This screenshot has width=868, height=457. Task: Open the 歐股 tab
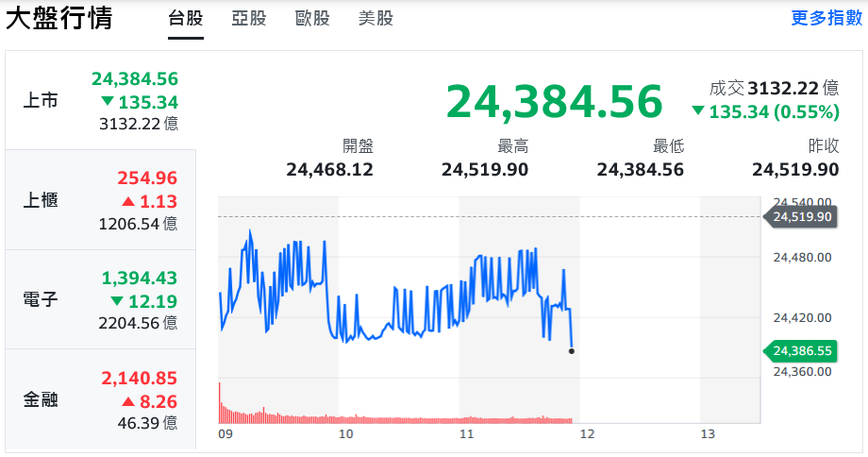point(312,19)
